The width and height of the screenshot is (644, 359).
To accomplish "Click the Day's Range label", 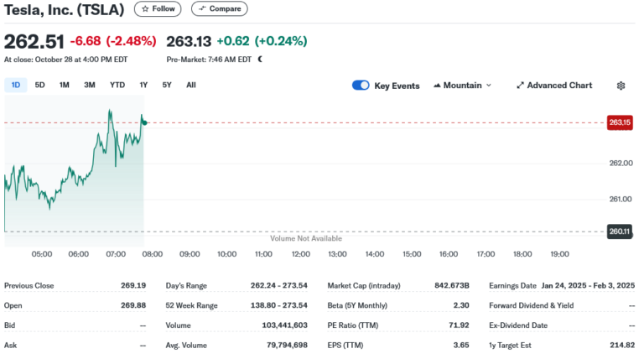I will tap(186, 285).
